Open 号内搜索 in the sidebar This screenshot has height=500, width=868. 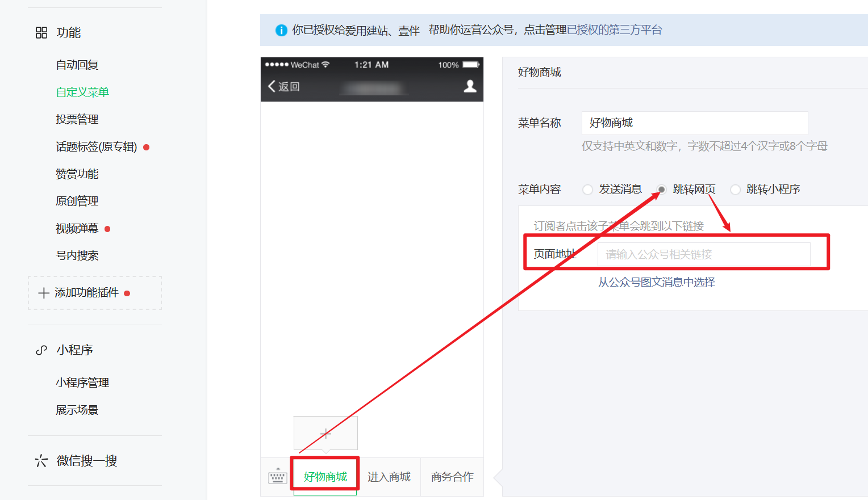pyautogui.click(x=77, y=256)
